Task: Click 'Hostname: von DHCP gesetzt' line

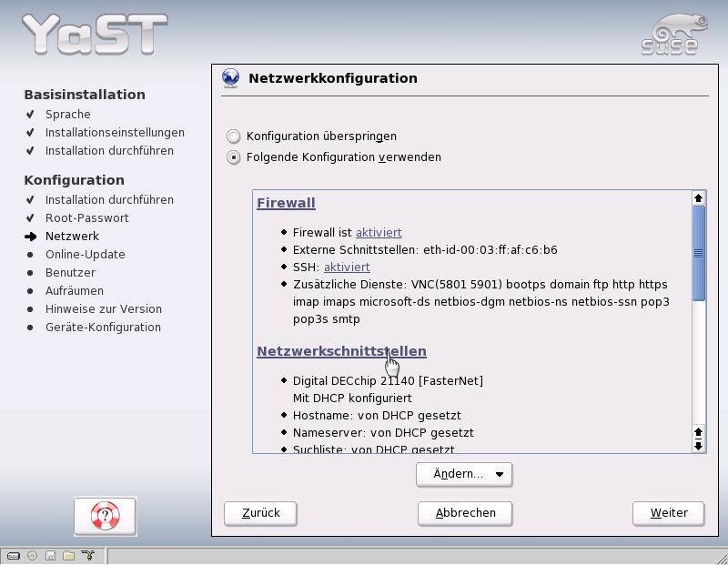Action: pos(377,415)
